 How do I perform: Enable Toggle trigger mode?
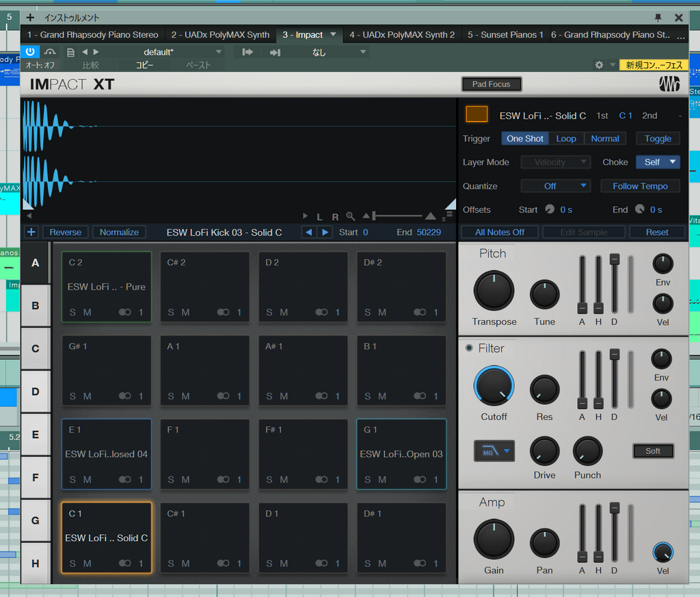tap(658, 139)
